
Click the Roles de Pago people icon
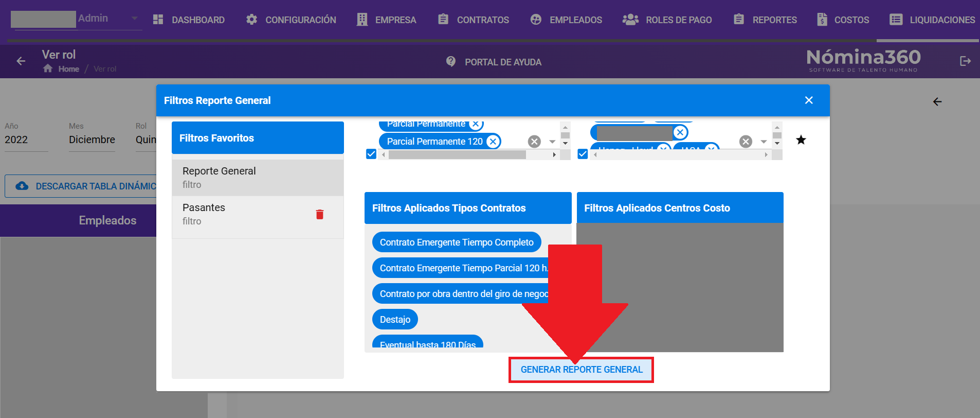pos(630,20)
